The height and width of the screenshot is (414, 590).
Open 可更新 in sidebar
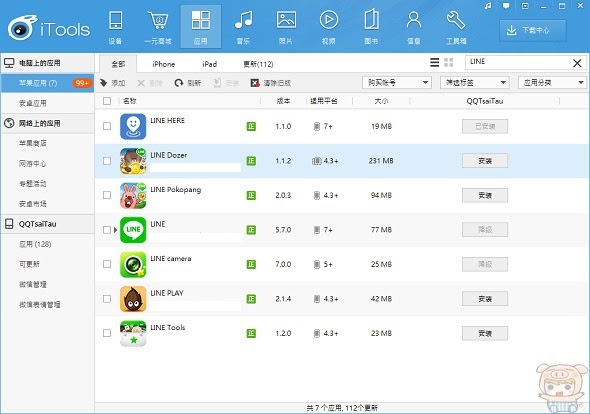[29, 264]
